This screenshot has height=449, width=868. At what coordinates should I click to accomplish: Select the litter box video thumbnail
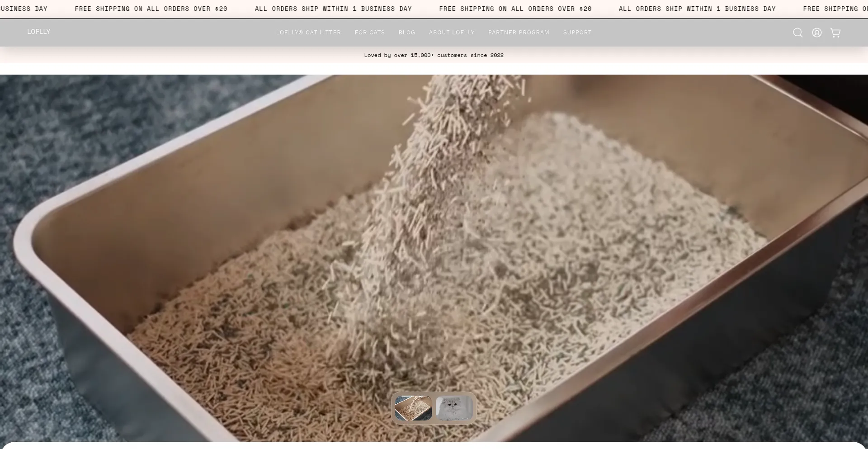point(414,408)
